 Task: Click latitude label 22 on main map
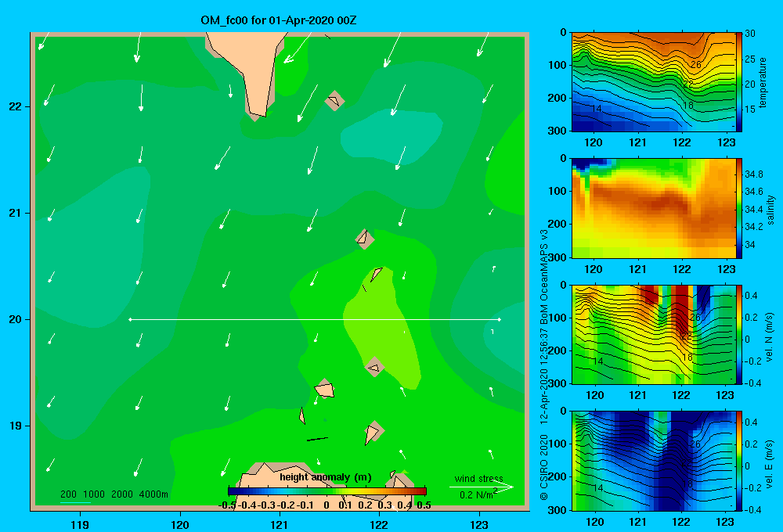16,106
